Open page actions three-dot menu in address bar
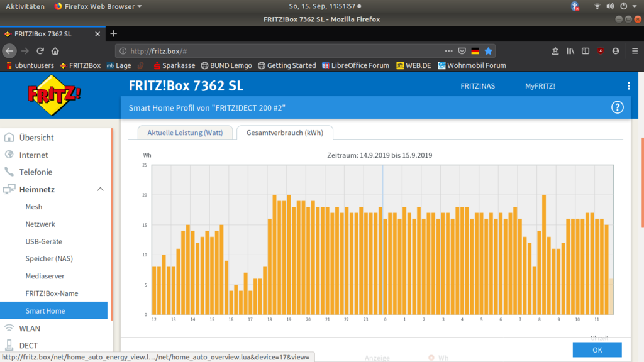Screen dimensions: 644x362 pyautogui.click(x=448, y=51)
